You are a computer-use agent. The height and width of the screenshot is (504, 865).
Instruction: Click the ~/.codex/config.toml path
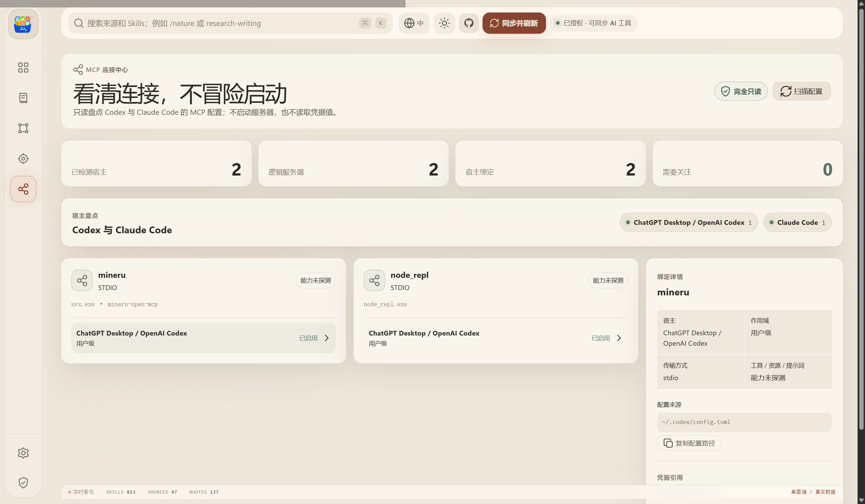744,422
